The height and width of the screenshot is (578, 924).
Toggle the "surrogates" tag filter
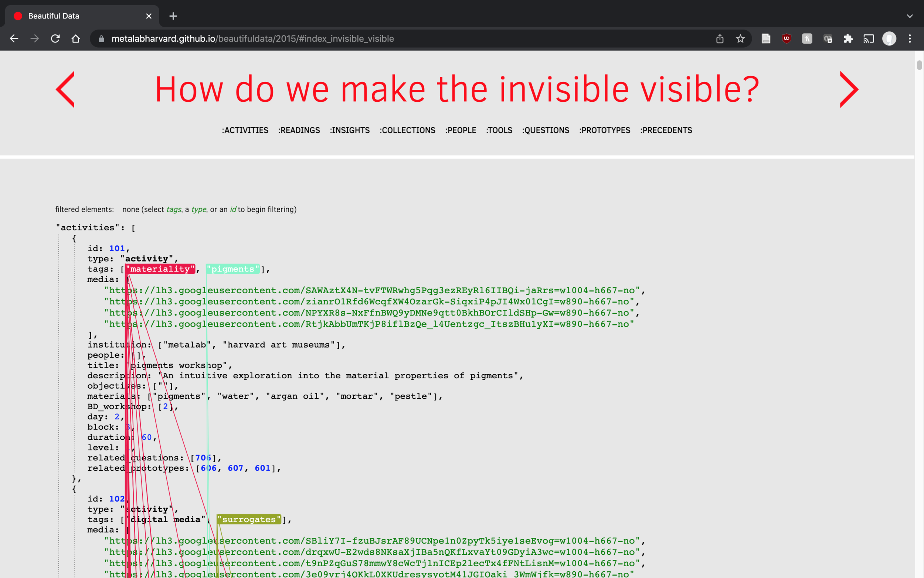[249, 520]
